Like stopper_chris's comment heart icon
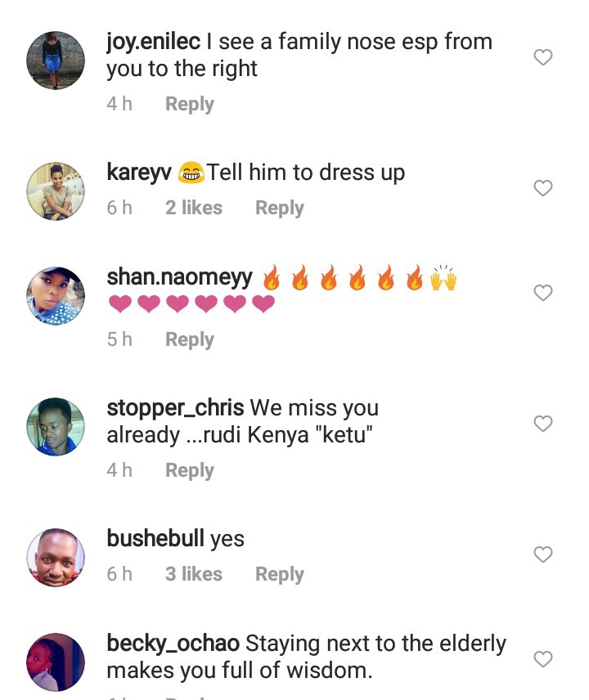This screenshot has height=700, width=589. [543, 424]
